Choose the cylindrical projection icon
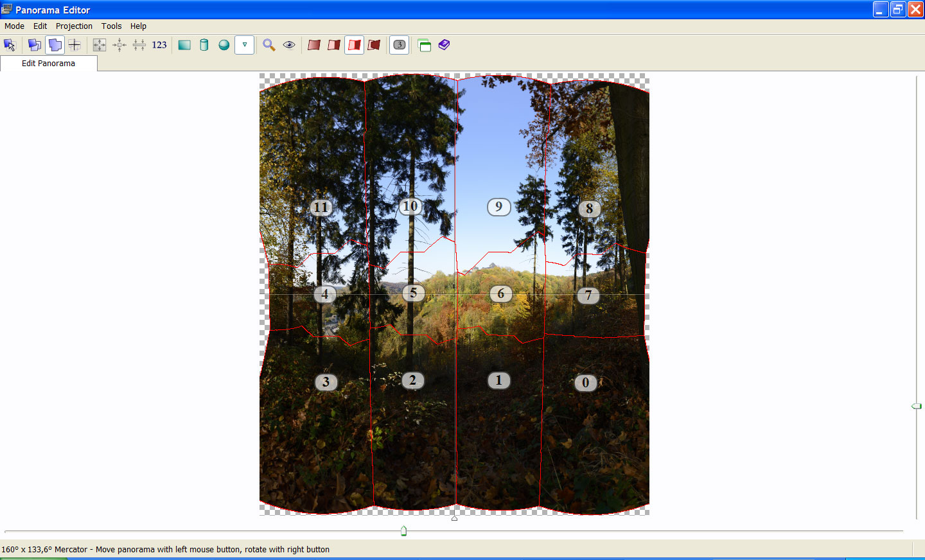Screen dimensions: 925x560 coord(204,45)
